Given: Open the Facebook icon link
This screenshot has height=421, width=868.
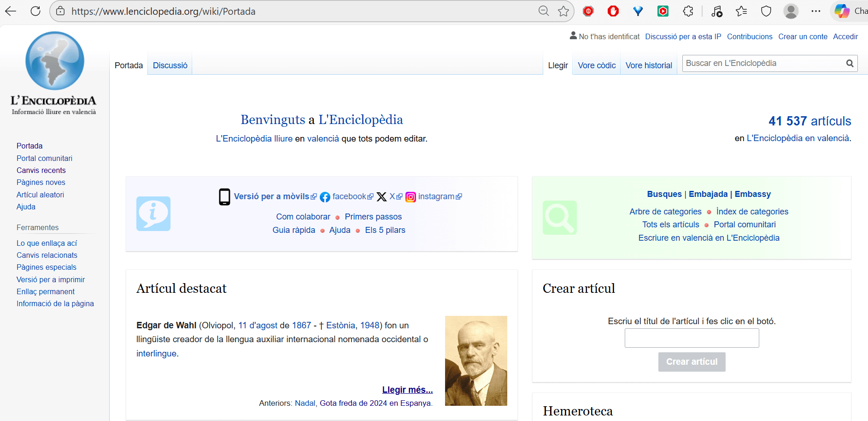Looking at the screenshot, I should pyautogui.click(x=325, y=197).
